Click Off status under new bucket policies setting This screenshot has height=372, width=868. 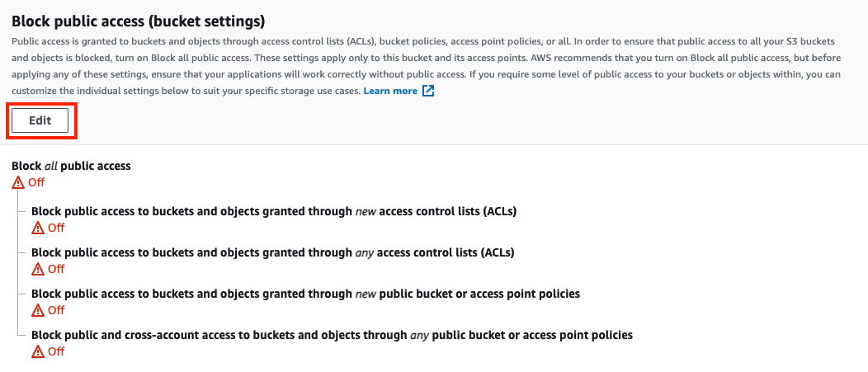[56, 310]
